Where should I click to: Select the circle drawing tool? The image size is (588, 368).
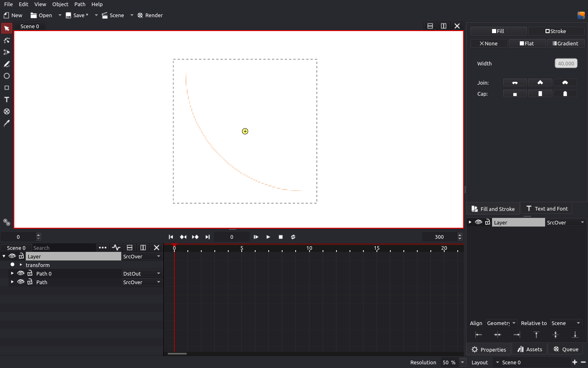(7, 76)
